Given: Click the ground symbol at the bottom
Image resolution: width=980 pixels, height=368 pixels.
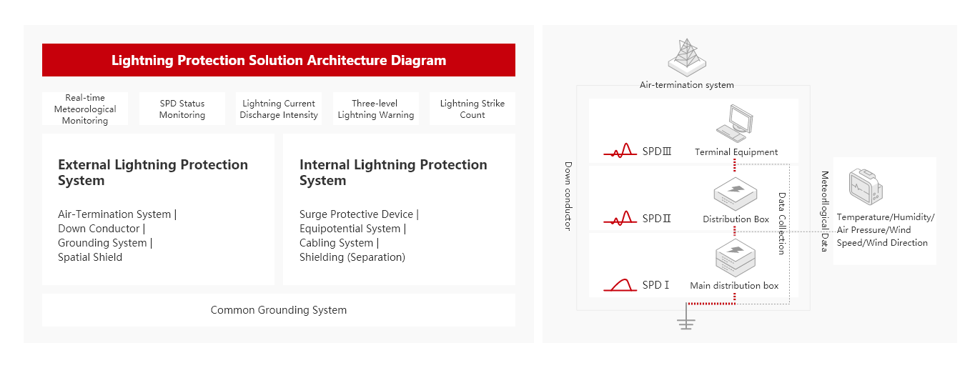Looking at the screenshot, I should click(x=686, y=322).
